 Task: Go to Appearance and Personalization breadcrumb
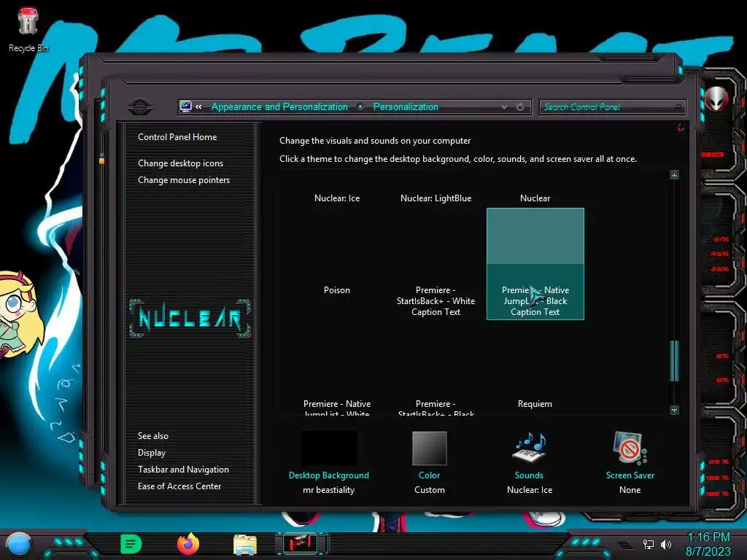[x=279, y=106]
